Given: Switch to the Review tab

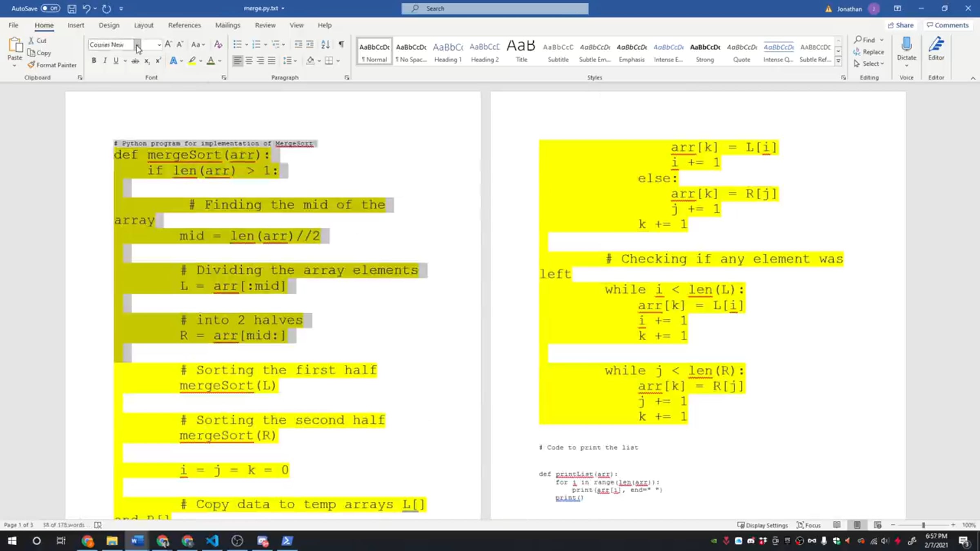Looking at the screenshot, I should tap(265, 25).
